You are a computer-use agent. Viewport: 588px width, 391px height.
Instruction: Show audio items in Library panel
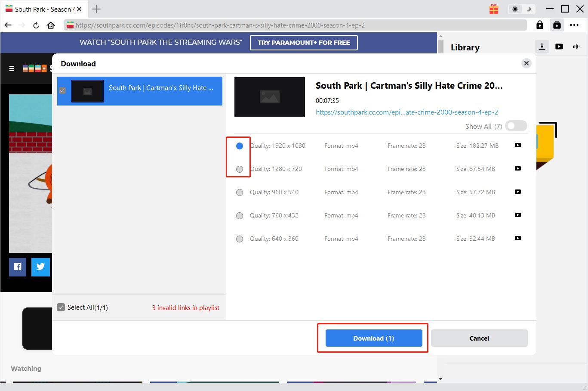(x=576, y=47)
